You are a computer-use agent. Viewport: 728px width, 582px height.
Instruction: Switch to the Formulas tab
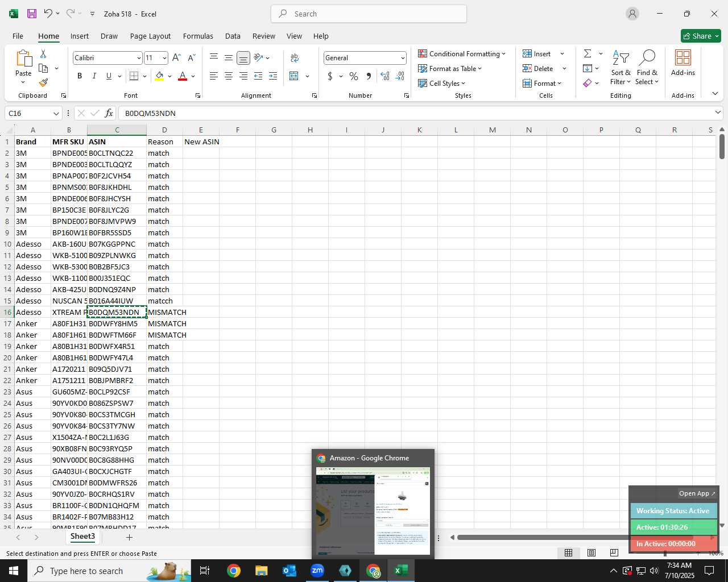198,36
